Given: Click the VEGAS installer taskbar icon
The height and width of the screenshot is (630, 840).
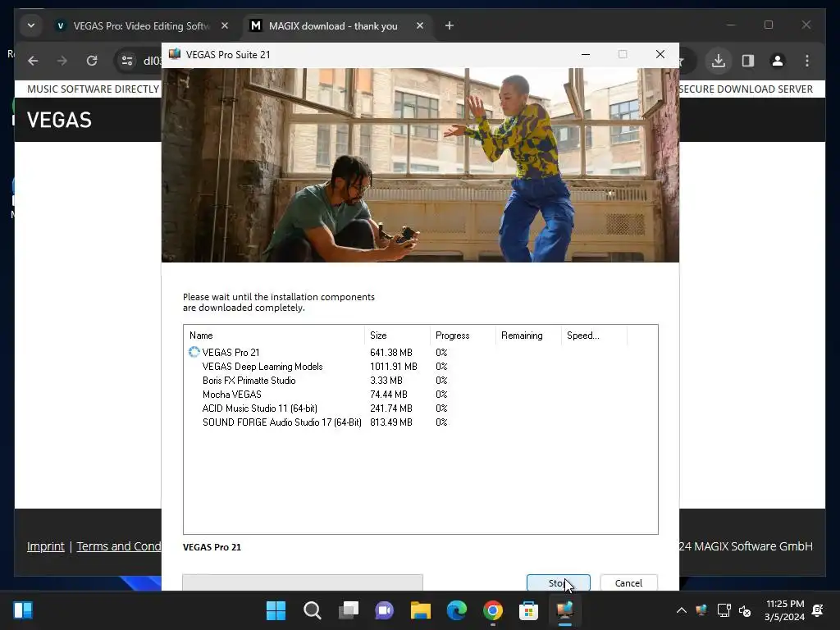Looking at the screenshot, I should point(564,610).
